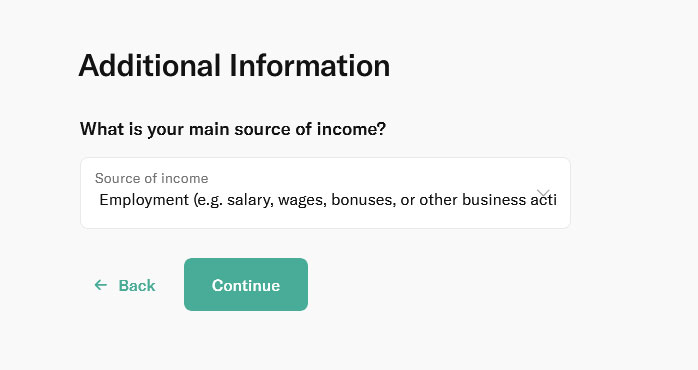Image resolution: width=698 pixels, height=370 pixels.
Task: Click the downward chevron to list income sources
Action: point(543,193)
